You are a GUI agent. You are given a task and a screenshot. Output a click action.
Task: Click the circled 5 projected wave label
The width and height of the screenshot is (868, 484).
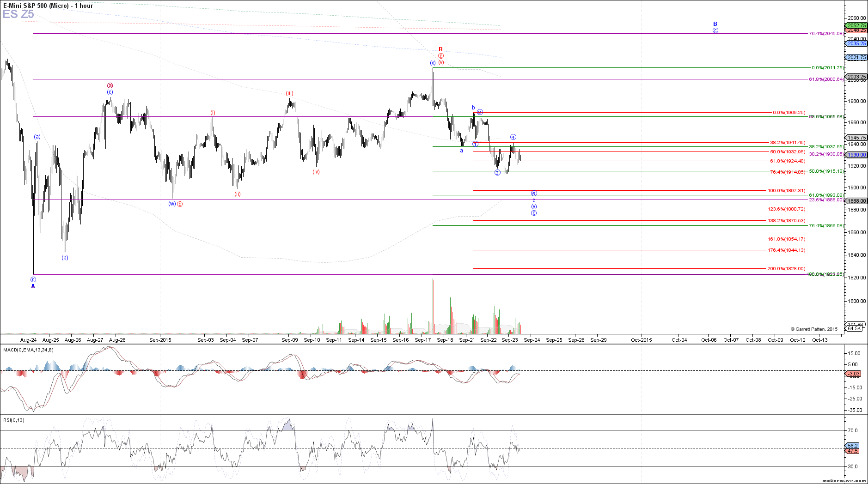click(x=534, y=194)
